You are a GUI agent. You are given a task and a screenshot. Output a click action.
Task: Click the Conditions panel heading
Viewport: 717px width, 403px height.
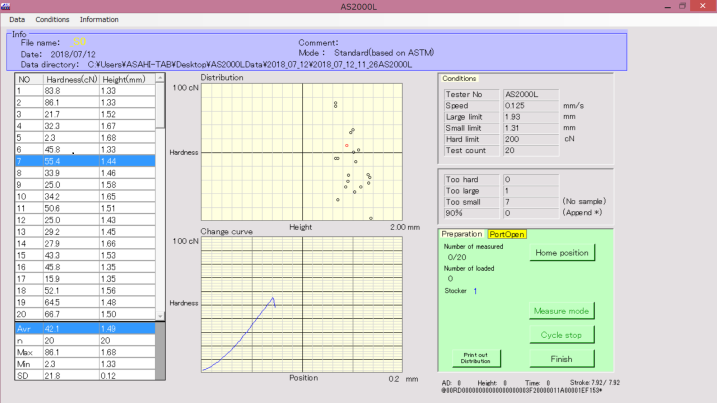click(459, 79)
